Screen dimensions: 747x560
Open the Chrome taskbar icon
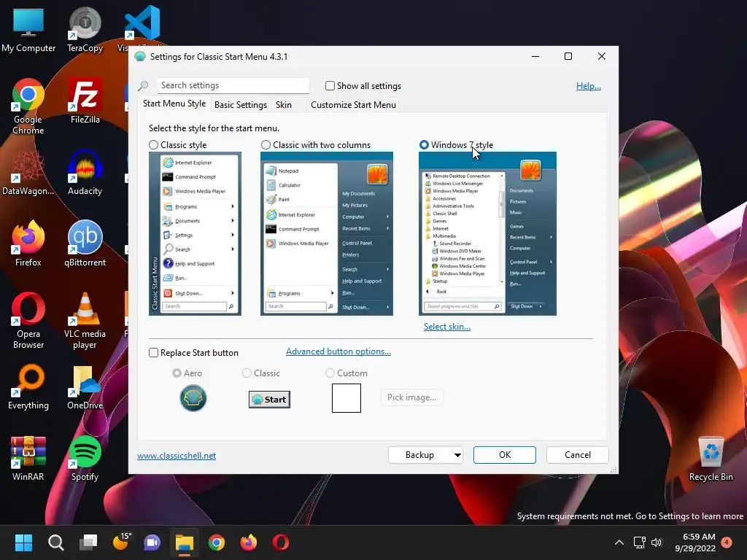click(216, 542)
